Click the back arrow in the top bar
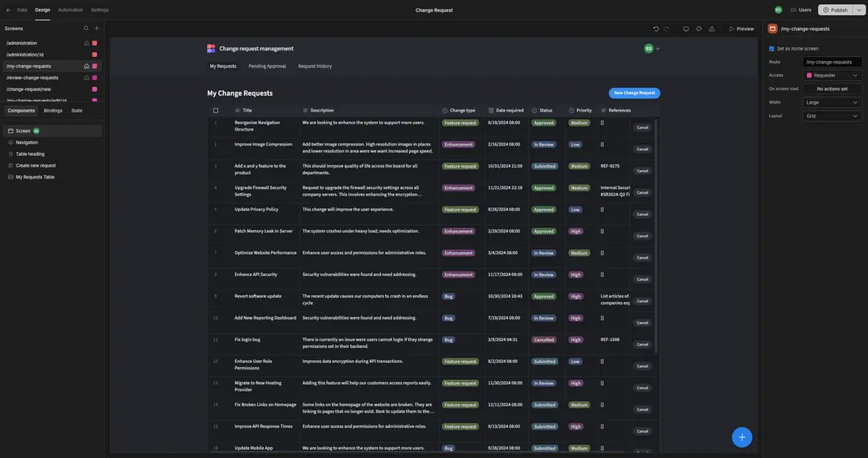Screen dimensions: 868x458 [9, 9]
